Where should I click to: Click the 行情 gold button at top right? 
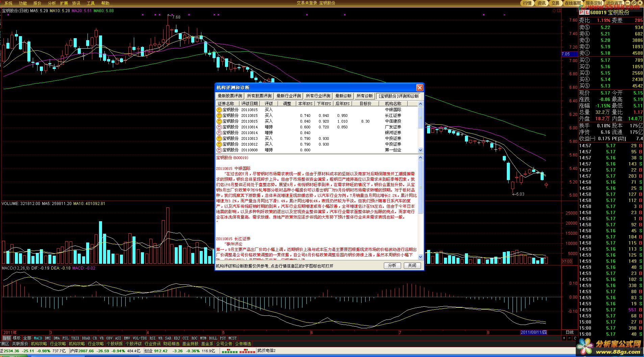click(x=527, y=3)
